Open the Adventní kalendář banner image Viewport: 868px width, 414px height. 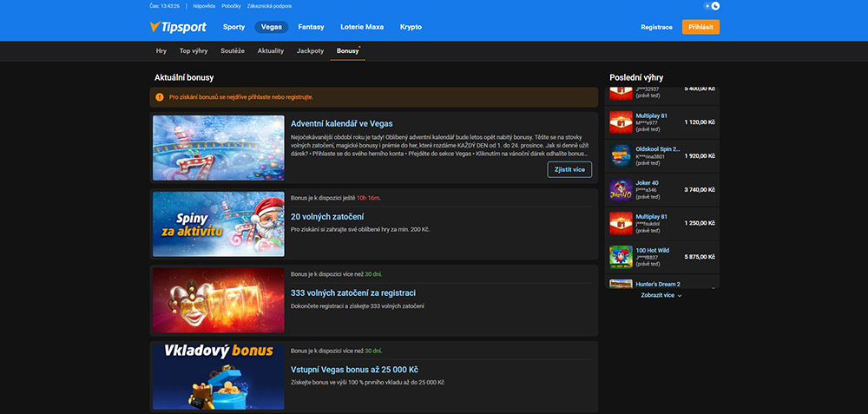coord(219,148)
